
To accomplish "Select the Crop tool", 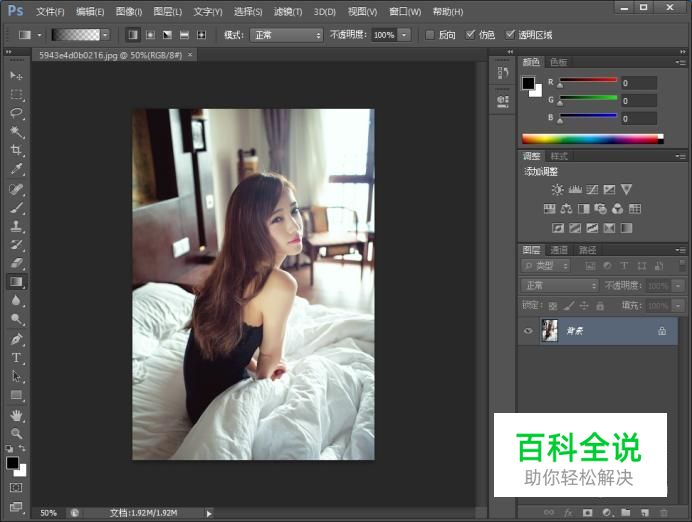I will [17, 151].
